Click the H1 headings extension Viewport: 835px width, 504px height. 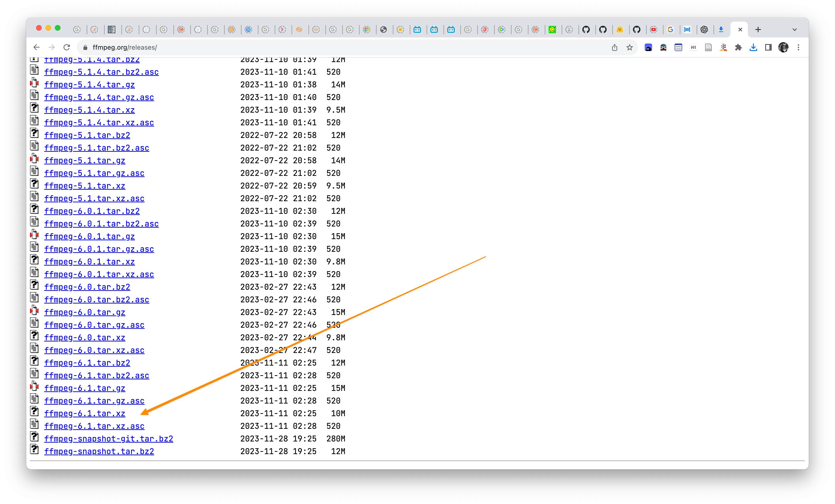click(693, 47)
